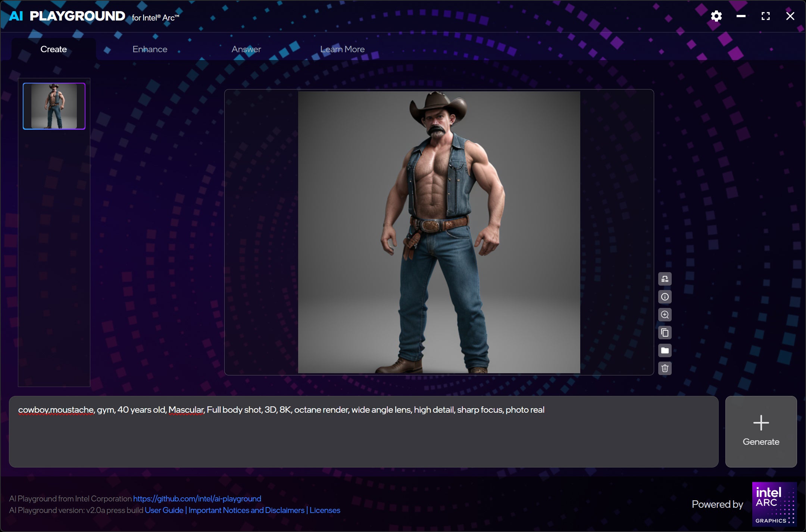Open the Licenses link

pos(325,510)
